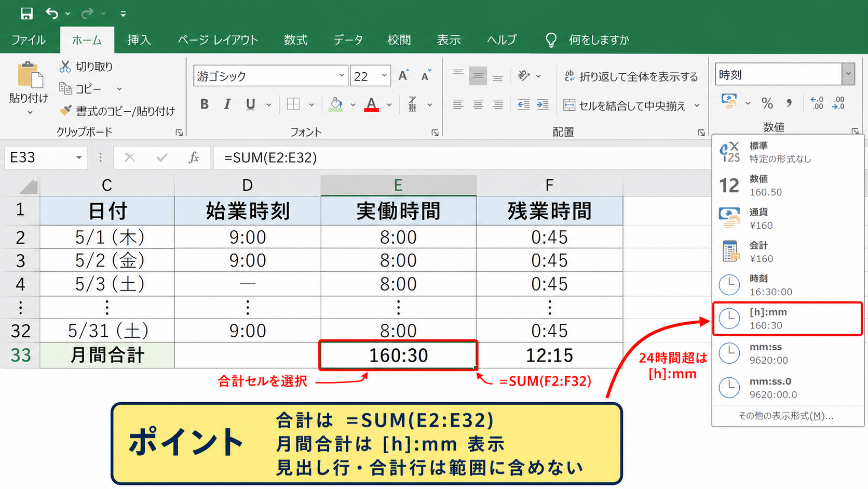Click the percent style icon
The width and height of the screenshot is (868, 489).
click(767, 103)
